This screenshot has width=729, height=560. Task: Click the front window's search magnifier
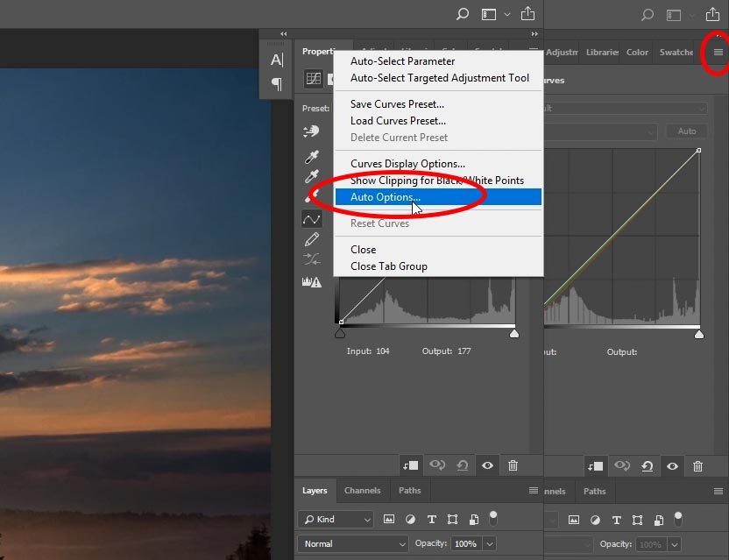tap(462, 14)
